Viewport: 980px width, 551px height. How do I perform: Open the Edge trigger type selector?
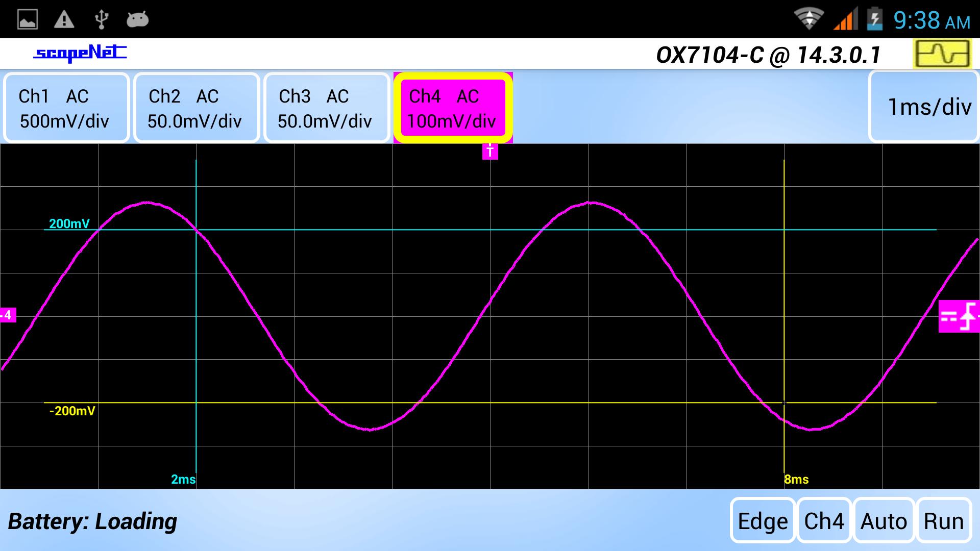[x=763, y=521]
